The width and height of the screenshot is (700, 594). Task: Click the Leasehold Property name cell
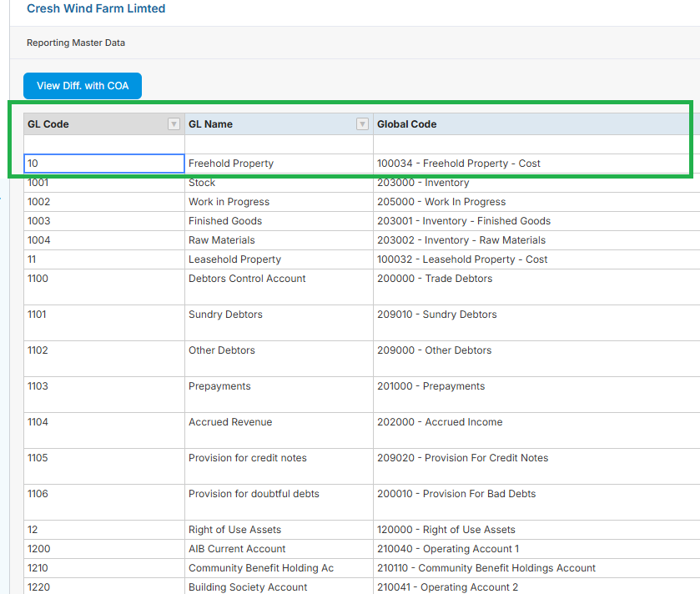click(279, 259)
